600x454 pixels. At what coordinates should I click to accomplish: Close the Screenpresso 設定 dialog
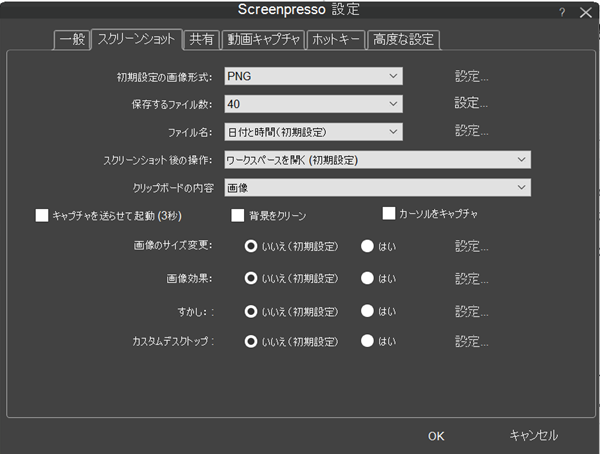(585, 13)
